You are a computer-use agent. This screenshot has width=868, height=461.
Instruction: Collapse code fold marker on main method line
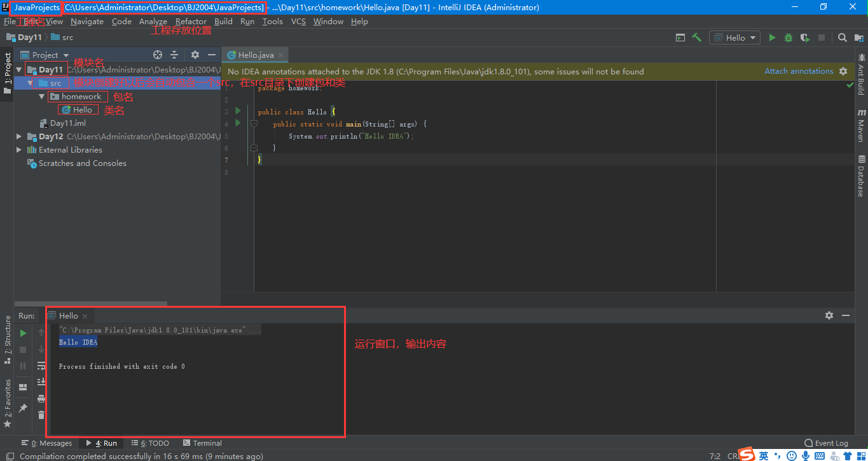[x=254, y=124]
